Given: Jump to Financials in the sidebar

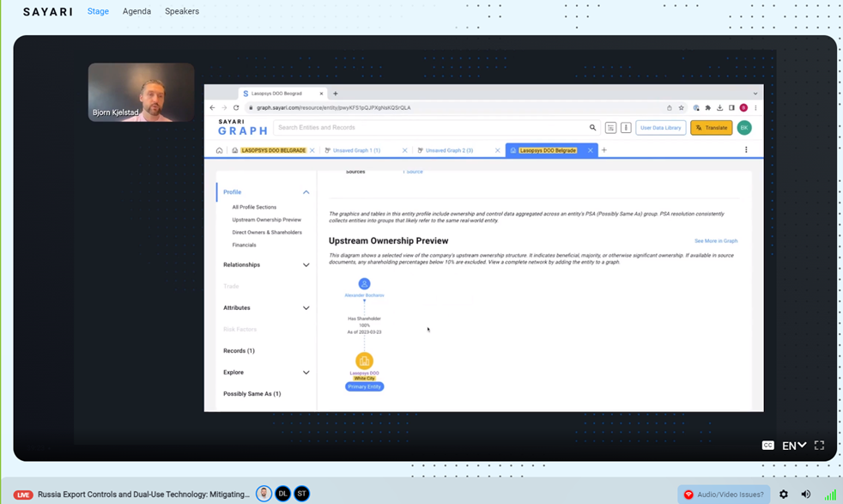Looking at the screenshot, I should (244, 246).
